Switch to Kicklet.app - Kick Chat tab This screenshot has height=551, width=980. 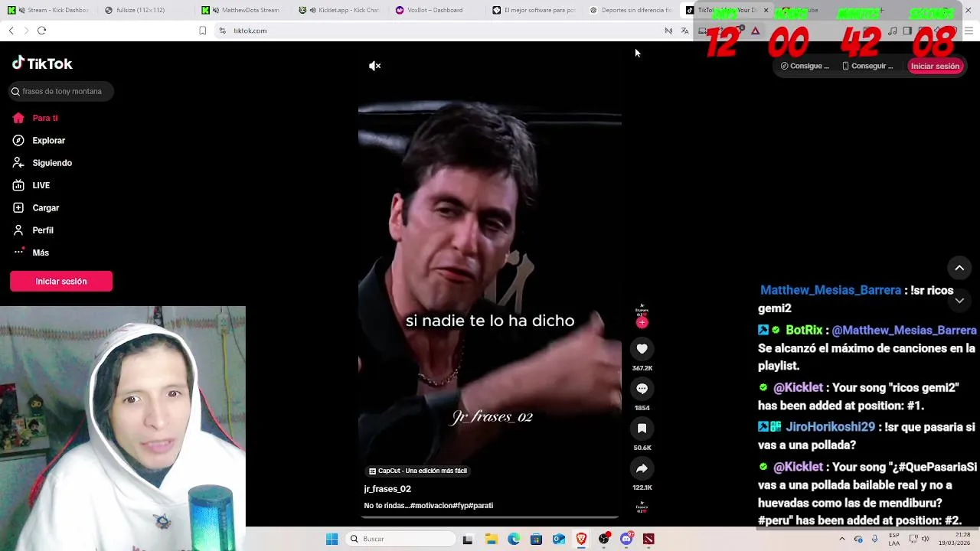(x=340, y=10)
